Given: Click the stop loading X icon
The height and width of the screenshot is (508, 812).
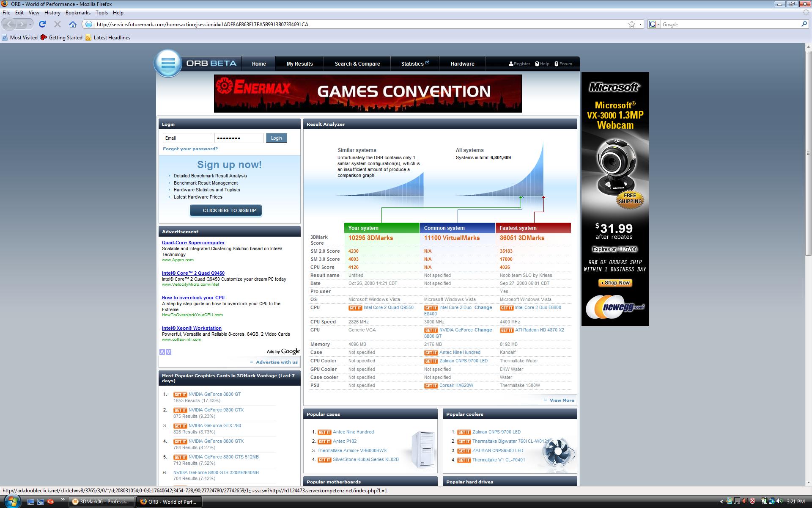Looking at the screenshot, I should pyautogui.click(x=58, y=25).
